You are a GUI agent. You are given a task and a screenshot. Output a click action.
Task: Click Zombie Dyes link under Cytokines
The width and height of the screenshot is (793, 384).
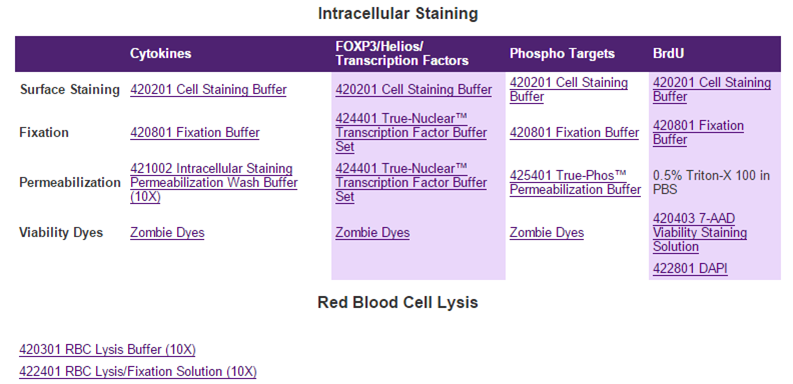[x=167, y=233]
